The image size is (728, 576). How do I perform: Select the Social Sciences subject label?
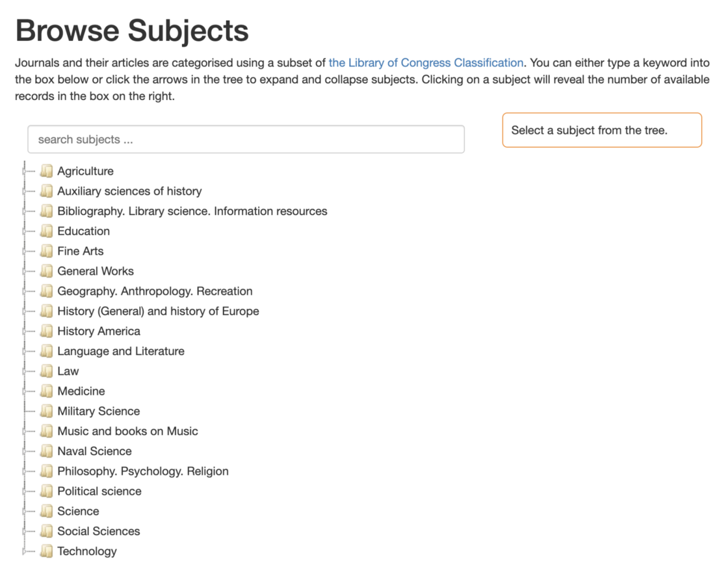pos(98,530)
